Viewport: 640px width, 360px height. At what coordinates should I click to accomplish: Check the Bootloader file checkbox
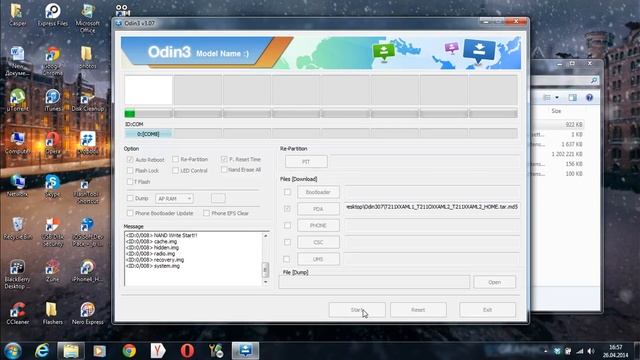pos(287,192)
